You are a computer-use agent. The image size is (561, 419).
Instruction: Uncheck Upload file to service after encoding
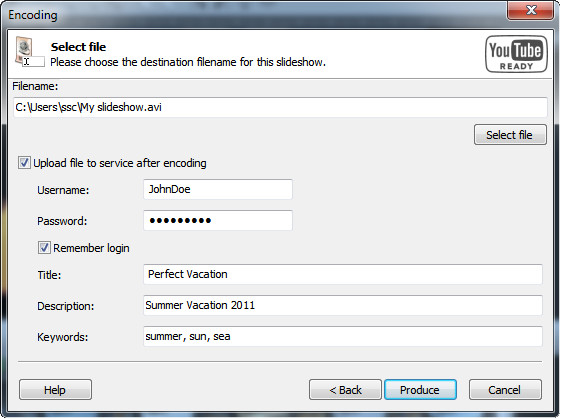(x=24, y=163)
